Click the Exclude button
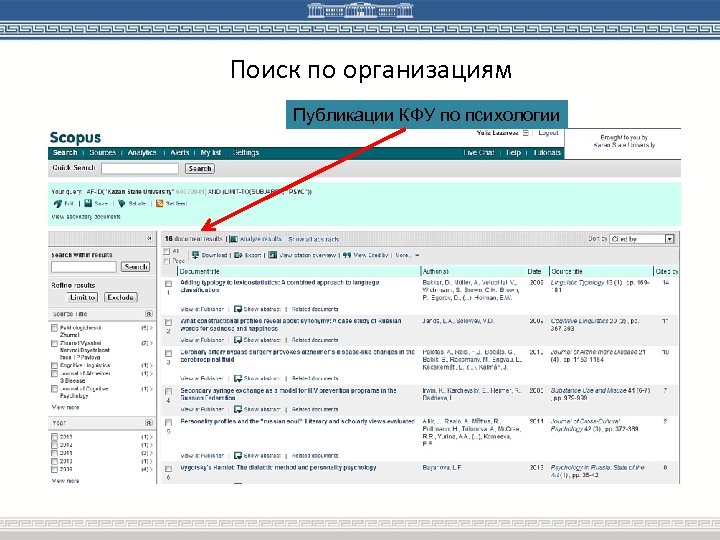This screenshot has height=540, width=720. (120, 297)
